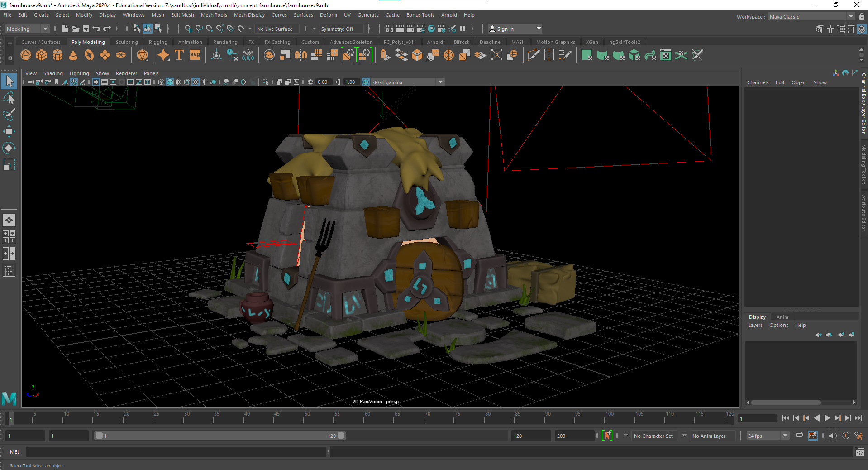Image resolution: width=868 pixels, height=470 pixels.
Task: Click the polygon cube shelf icon
Action: coord(42,55)
